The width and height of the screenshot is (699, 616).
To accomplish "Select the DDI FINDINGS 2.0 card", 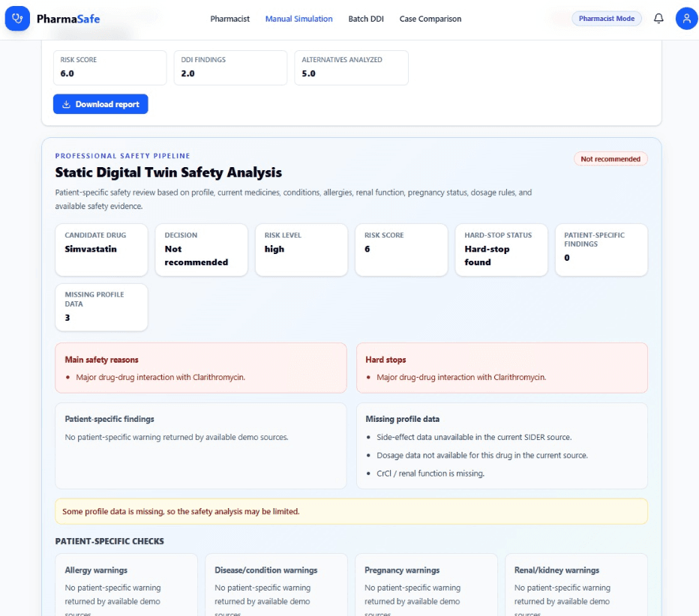I will point(230,67).
